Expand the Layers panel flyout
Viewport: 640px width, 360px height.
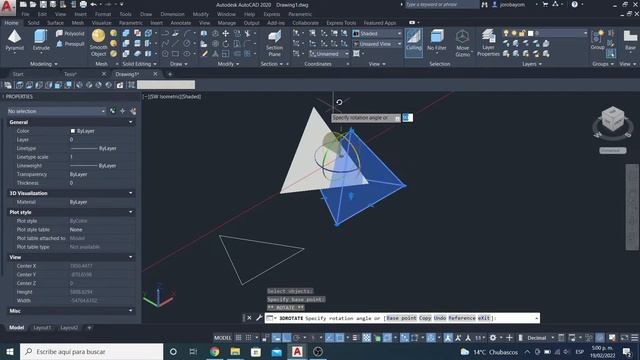click(532, 64)
